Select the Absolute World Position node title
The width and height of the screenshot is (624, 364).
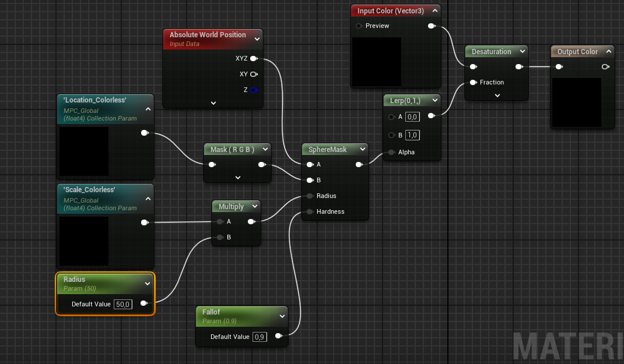pos(208,35)
